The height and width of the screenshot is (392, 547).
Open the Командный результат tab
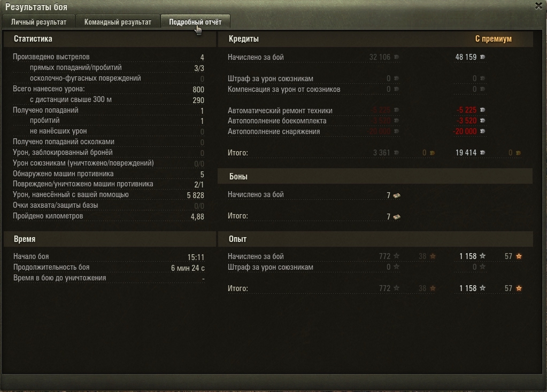[x=118, y=21]
